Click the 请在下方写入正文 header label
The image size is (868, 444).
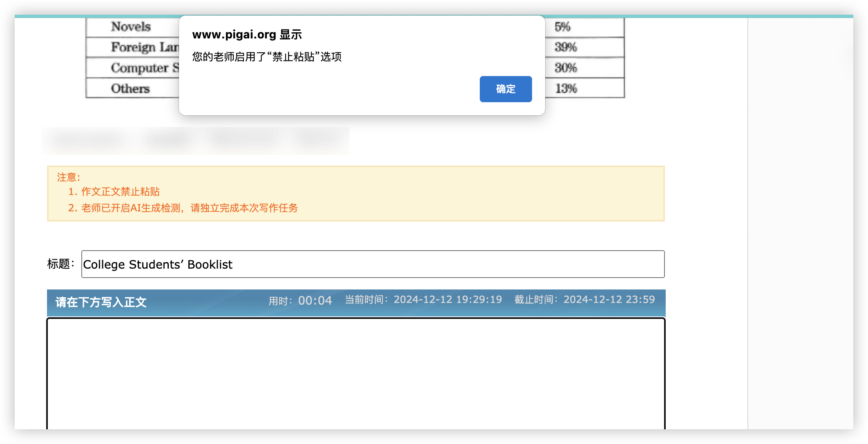101,302
